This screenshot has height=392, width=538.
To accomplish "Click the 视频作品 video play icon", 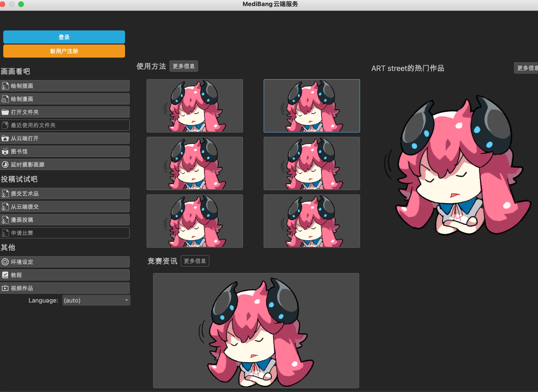I will click(5, 288).
